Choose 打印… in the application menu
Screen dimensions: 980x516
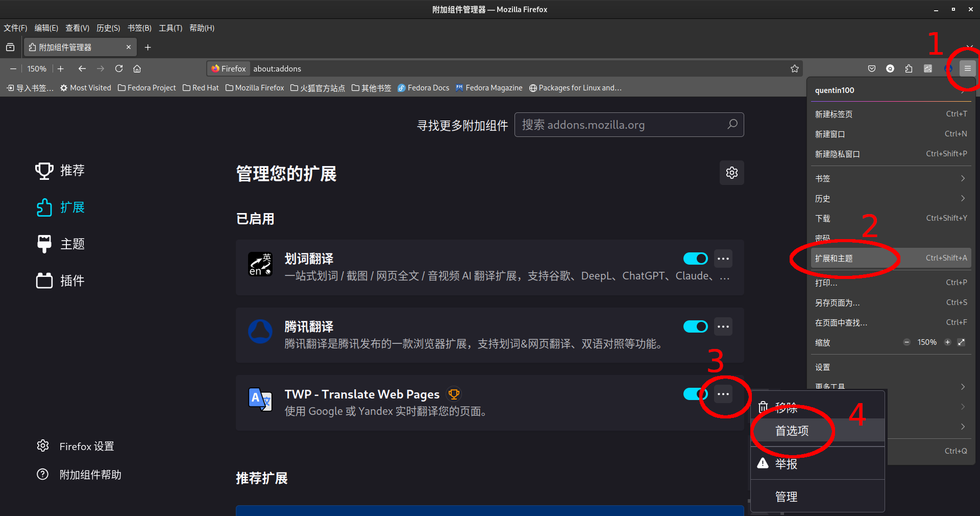point(891,283)
